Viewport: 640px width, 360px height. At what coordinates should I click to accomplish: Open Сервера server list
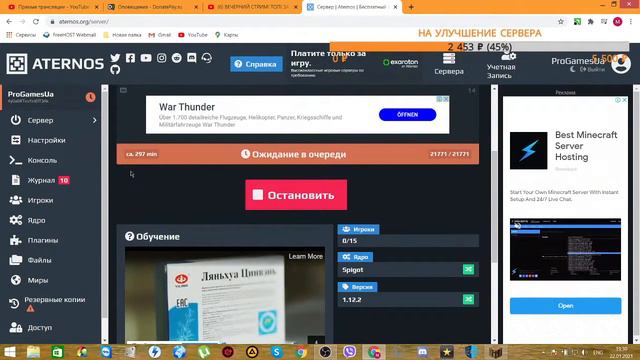(449, 64)
